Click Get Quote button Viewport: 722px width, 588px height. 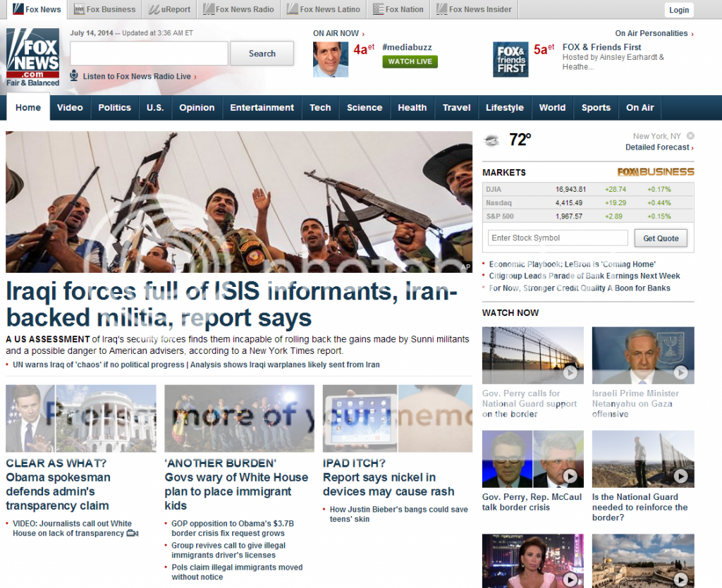pos(661,238)
